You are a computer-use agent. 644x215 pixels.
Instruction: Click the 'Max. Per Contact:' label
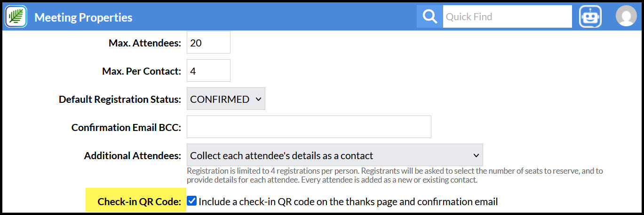(x=142, y=71)
